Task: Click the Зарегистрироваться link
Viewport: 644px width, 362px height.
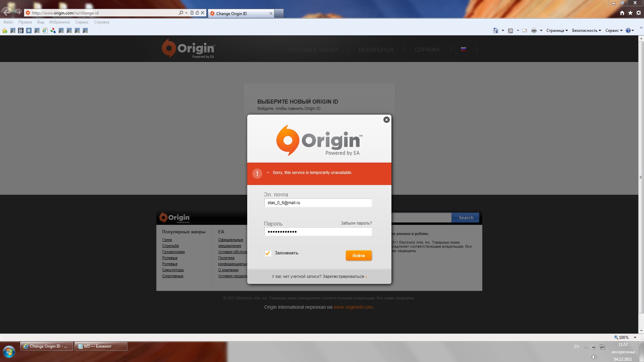Action: [343, 277]
